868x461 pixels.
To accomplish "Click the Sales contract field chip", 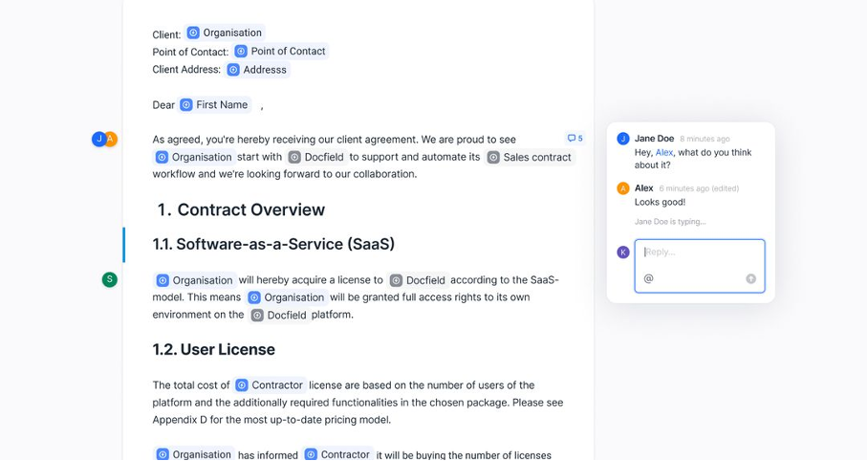I will pos(530,158).
